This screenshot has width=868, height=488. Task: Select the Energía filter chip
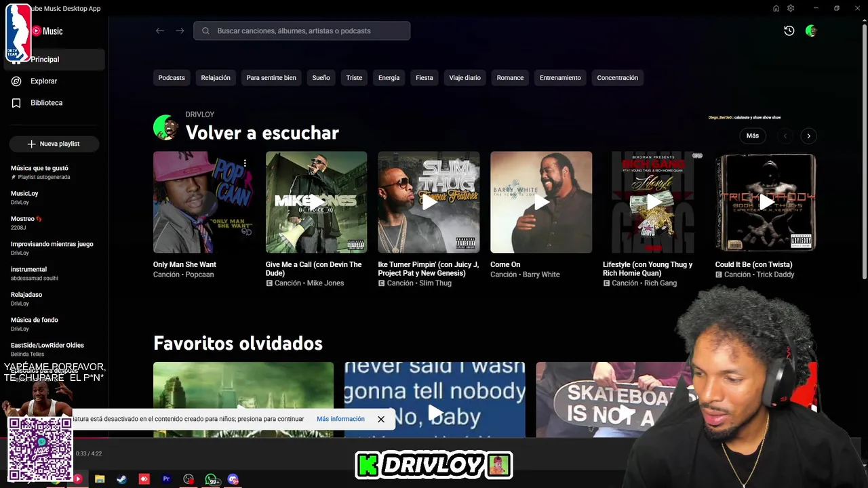pyautogui.click(x=389, y=78)
